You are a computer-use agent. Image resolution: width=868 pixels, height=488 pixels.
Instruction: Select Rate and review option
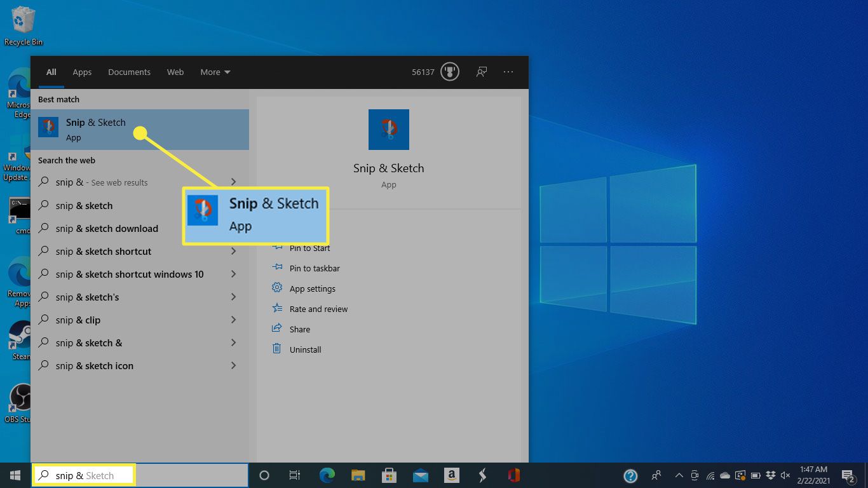coord(318,309)
